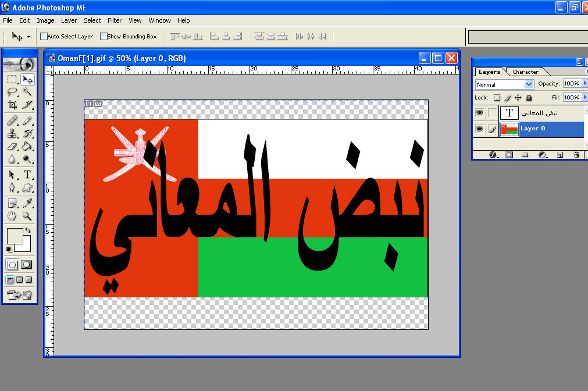Screen dimensions: 588x391
Task: Swap foreground and background colors
Action: click(28, 230)
